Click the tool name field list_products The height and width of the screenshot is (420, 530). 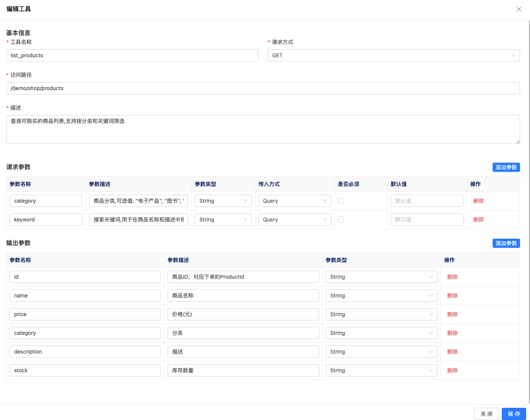point(132,55)
